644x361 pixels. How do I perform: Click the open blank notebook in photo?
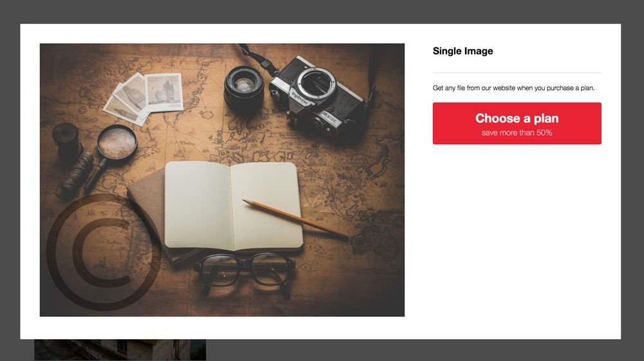click(x=233, y=206)
